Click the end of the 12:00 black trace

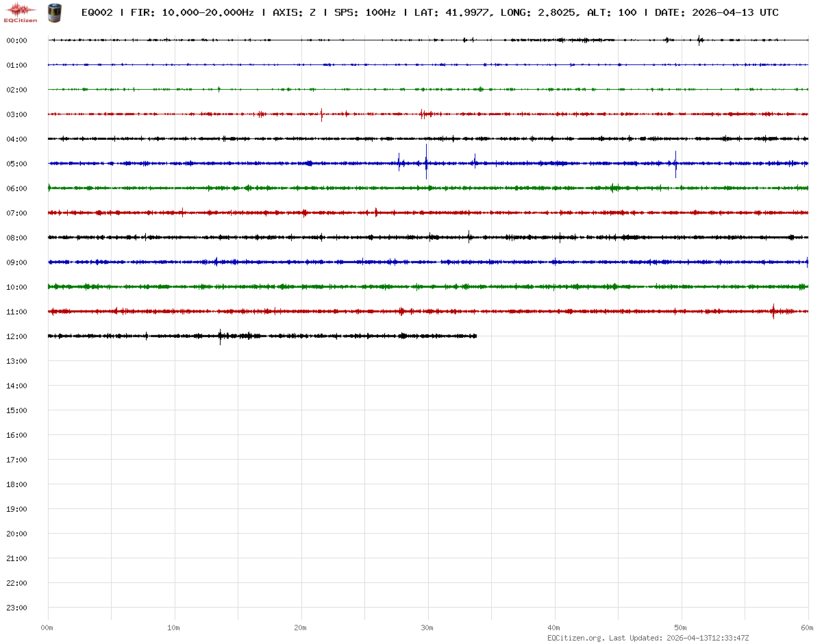coord(475,336)
